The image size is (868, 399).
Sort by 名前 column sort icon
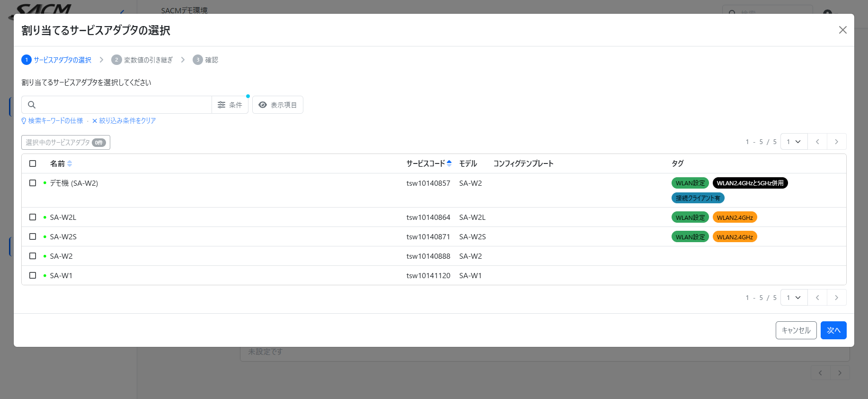coord(70,163)
